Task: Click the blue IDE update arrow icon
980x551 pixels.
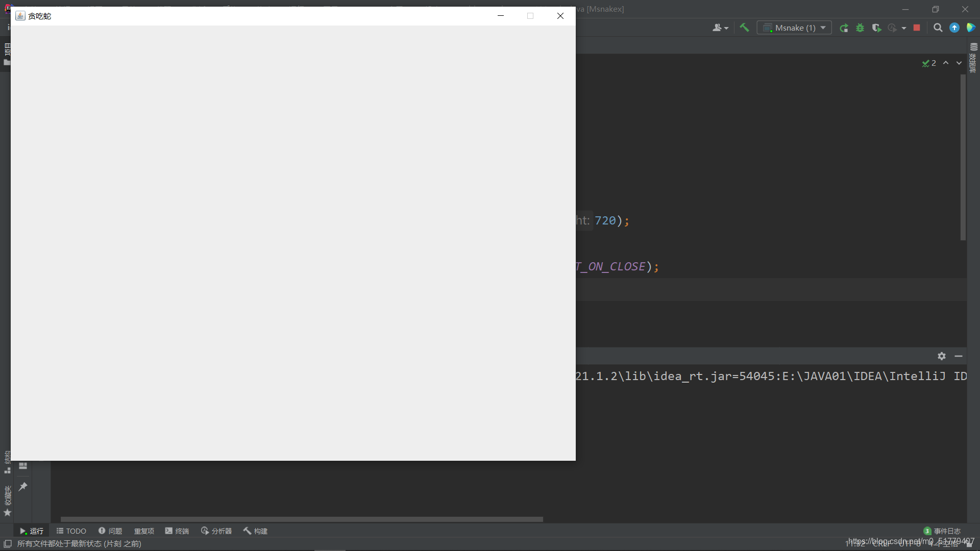Action: (x=954, y=28)
